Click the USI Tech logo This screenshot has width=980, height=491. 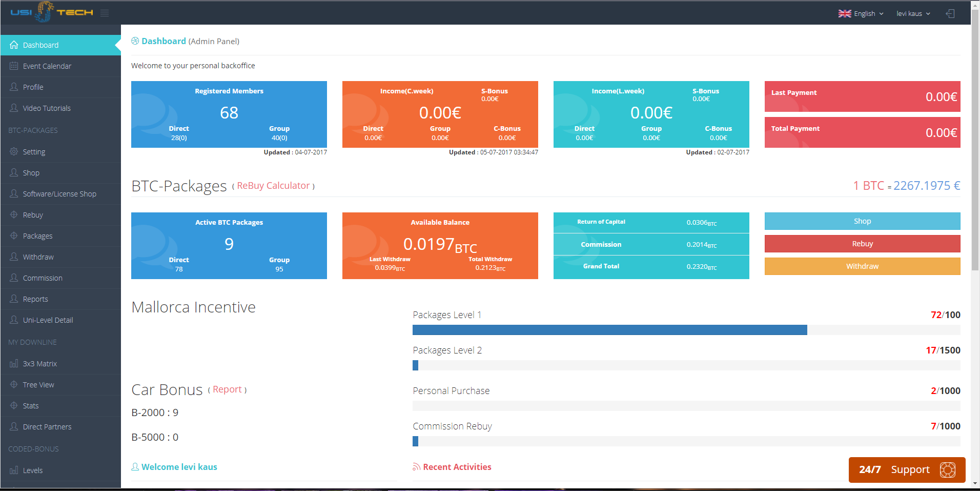51,12
